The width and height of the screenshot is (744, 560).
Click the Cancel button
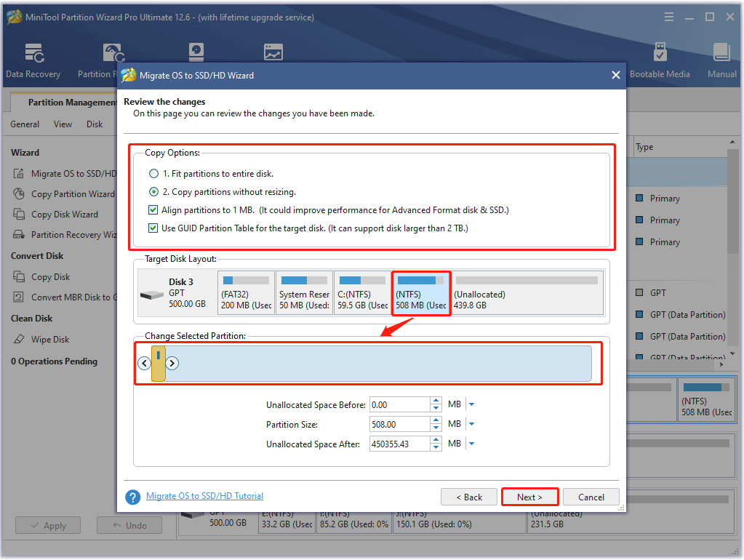tap(591, 497)
